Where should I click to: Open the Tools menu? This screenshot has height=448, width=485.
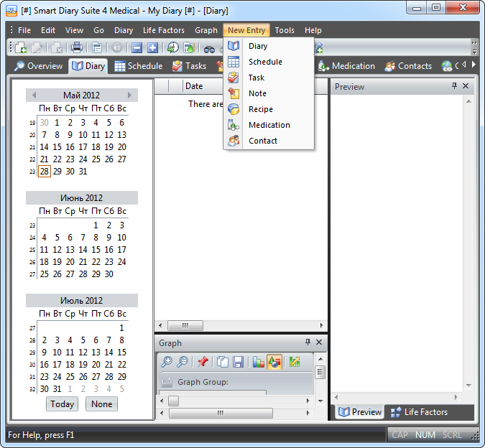pos(285,30)
